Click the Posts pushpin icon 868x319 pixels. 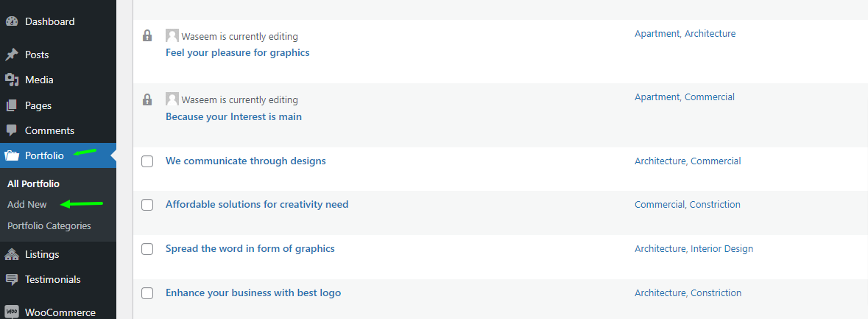(x=12, y=55)
